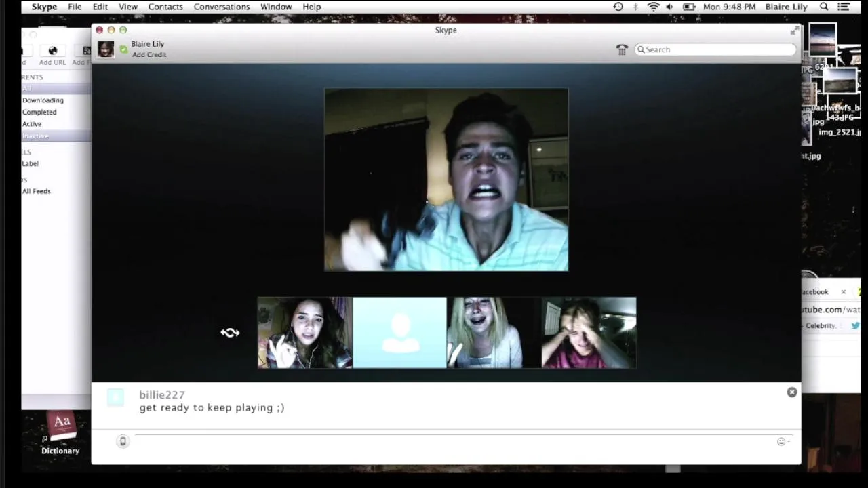
Task: Click the Twitter bird bookmark icon
Action: 855,325
